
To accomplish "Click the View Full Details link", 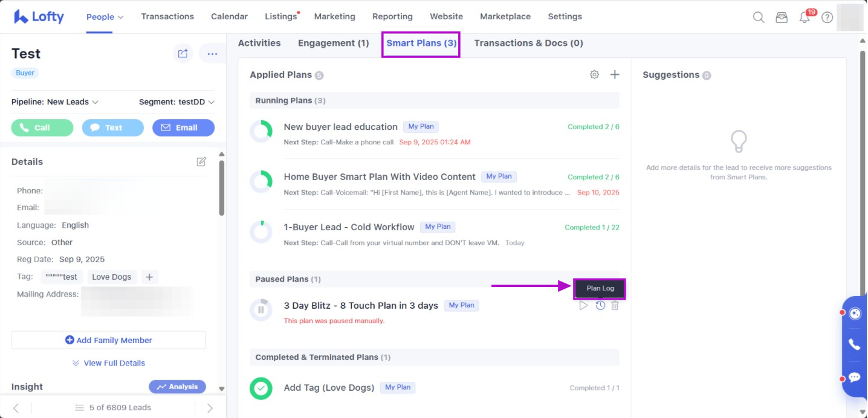I will [109, 363].
